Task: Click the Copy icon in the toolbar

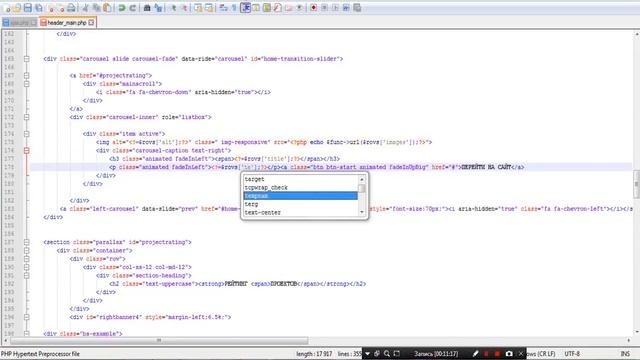Action: pos(96,8)
